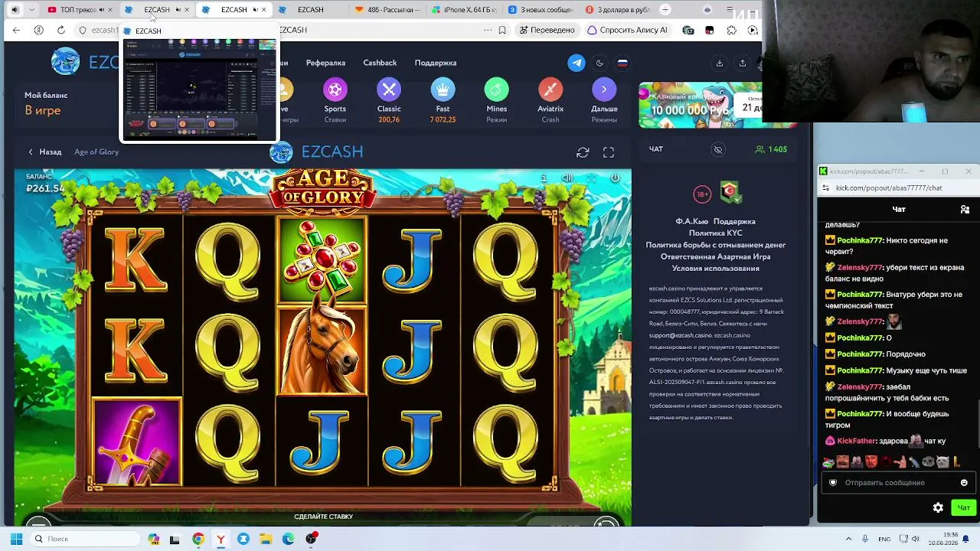Enter fullscreen mode for the game
Screen dimensions: 980x551
(609, 152)
